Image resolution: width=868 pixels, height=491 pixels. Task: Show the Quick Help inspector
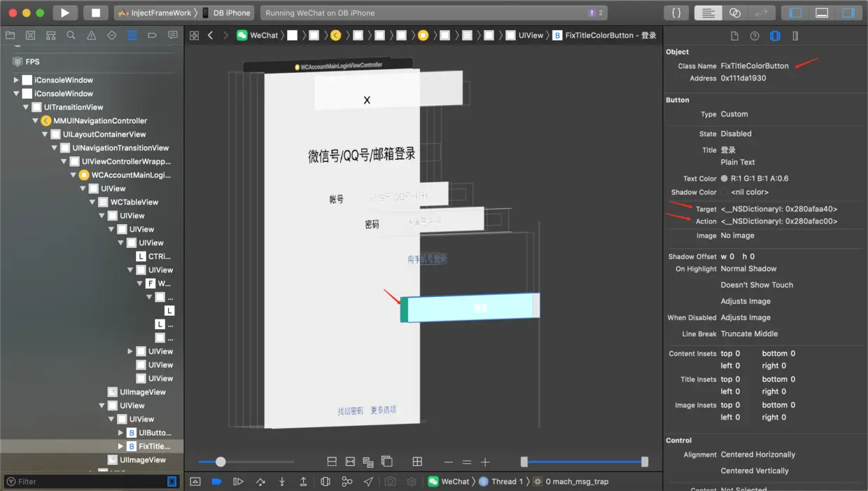tap(755, 36)
